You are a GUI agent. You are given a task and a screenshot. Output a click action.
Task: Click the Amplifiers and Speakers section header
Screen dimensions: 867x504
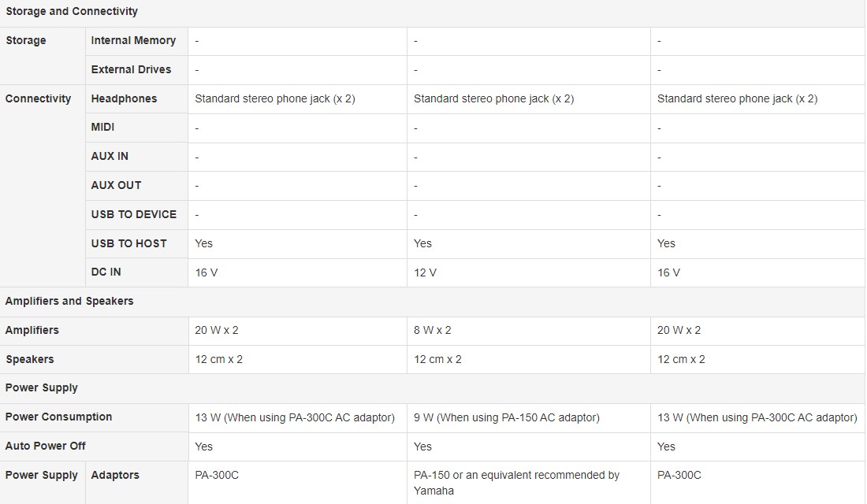69,301
